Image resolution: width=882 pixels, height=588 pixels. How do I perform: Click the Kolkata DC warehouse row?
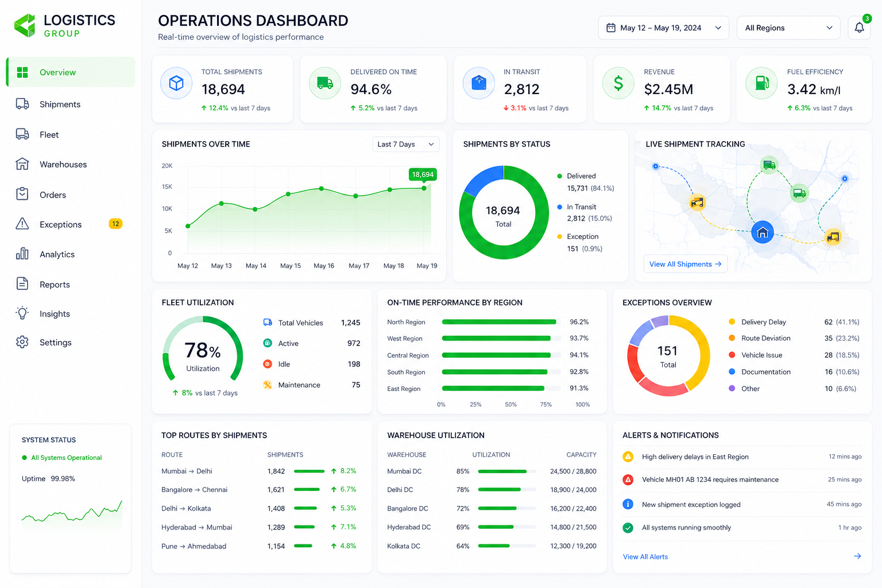point(492,546)
